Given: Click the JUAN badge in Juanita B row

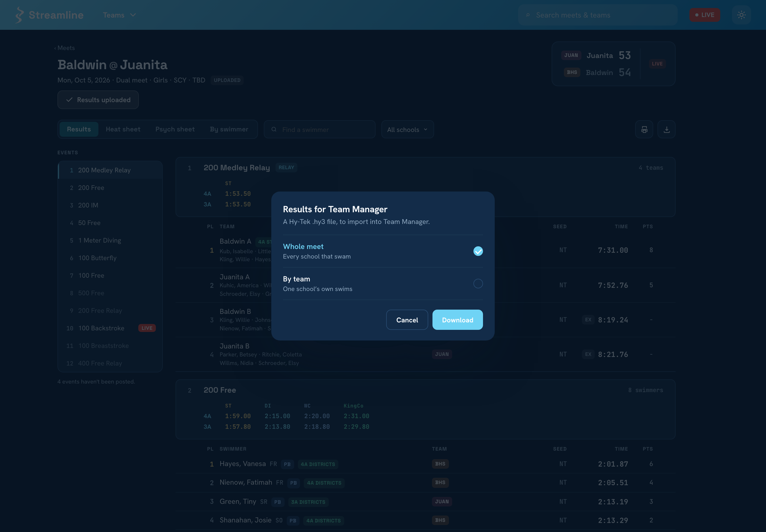Looking at the screenshot, I should pyautogui.click(x=442, y=354).
